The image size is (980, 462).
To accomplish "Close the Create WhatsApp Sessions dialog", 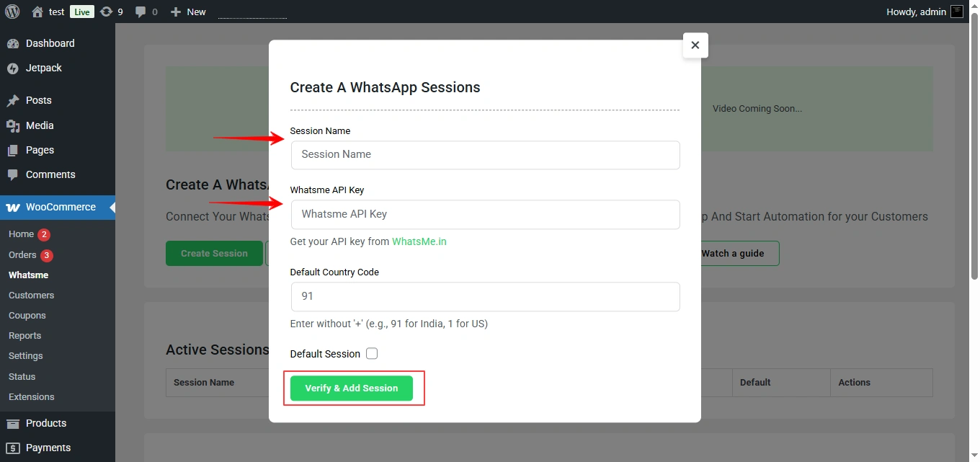I will [695, 45].
